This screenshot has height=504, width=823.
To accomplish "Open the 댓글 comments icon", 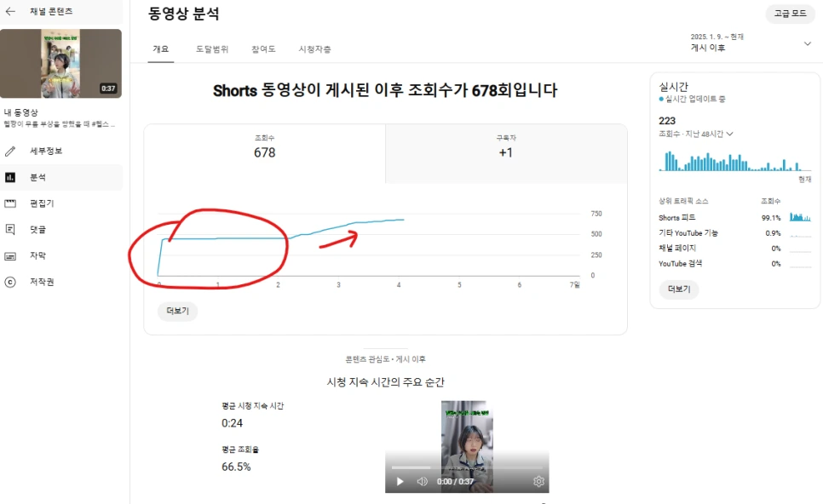I will coord(10,229).
